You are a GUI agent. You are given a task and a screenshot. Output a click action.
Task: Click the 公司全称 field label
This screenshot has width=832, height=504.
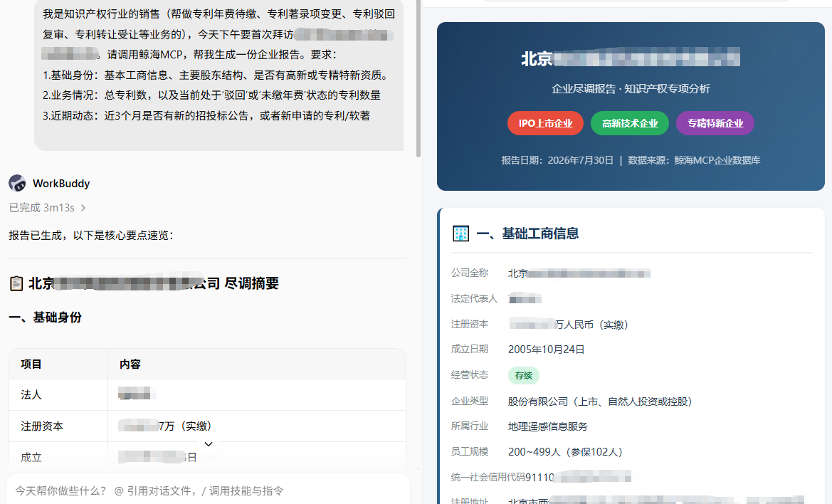[470, 273]
